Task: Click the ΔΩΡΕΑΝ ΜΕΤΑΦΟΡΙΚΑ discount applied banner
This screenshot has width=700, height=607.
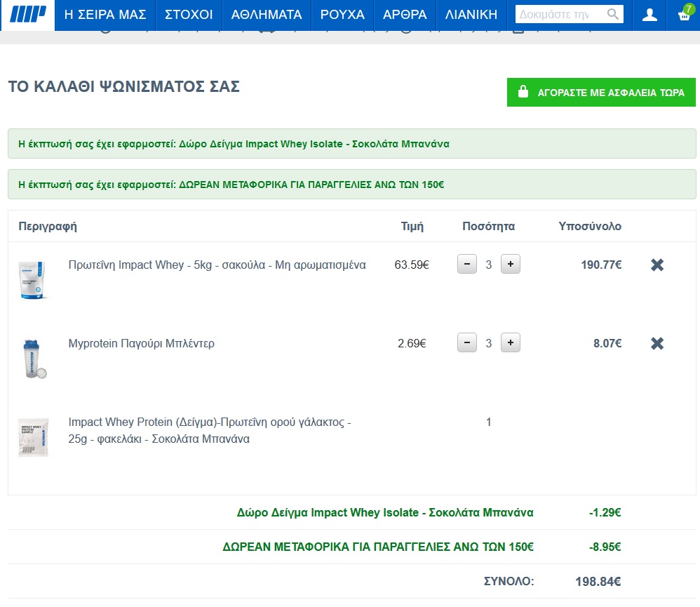Action: pyautogui.click(x=352, y=185)
